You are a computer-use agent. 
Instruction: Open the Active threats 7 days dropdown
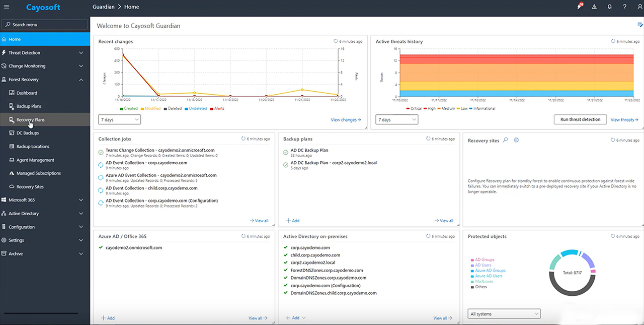[397, 119]
